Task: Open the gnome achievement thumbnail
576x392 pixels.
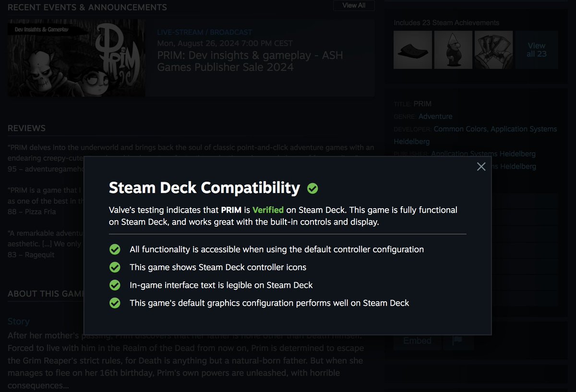Action: coord(453,50)
